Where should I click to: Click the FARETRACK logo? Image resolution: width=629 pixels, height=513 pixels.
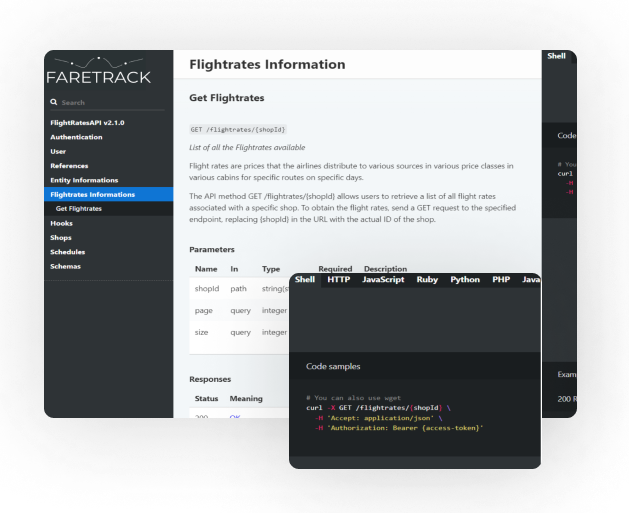click(x=99, y=71)
